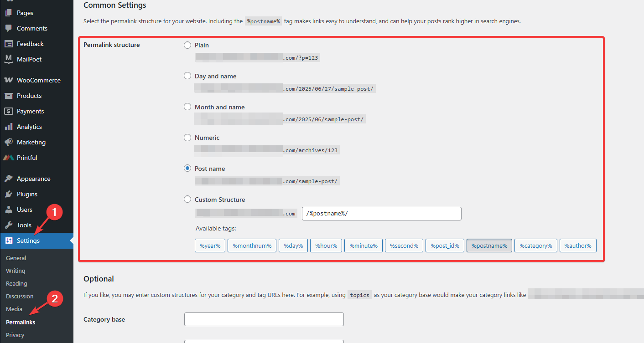Open the Permalinks settings submenu item

coord(21,322)
